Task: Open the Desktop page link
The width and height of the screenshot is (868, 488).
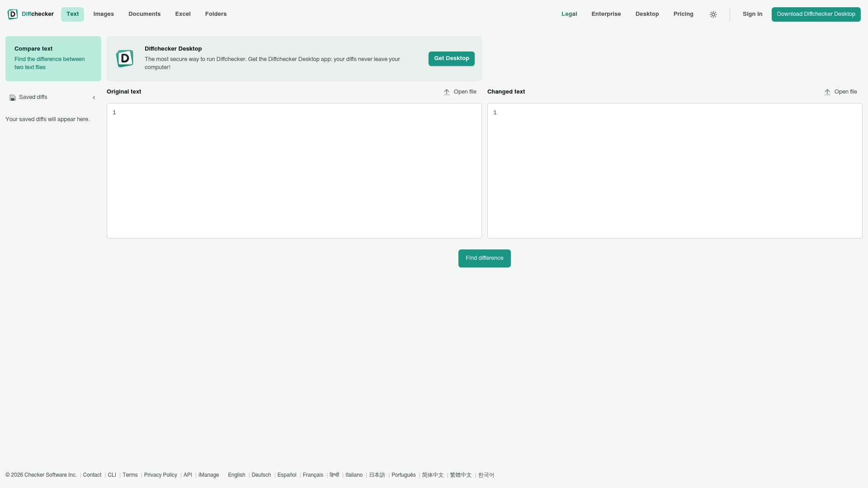Action: (647, 14)
